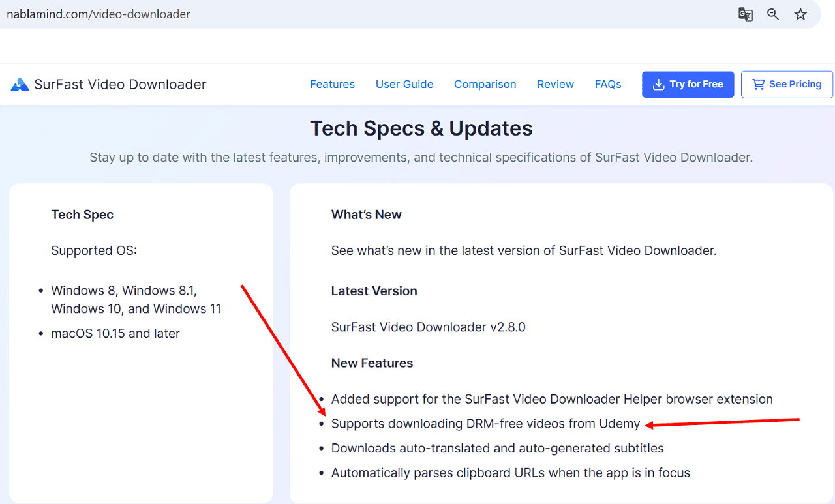Jump to the FAQs section

click(x=607, y=84)
